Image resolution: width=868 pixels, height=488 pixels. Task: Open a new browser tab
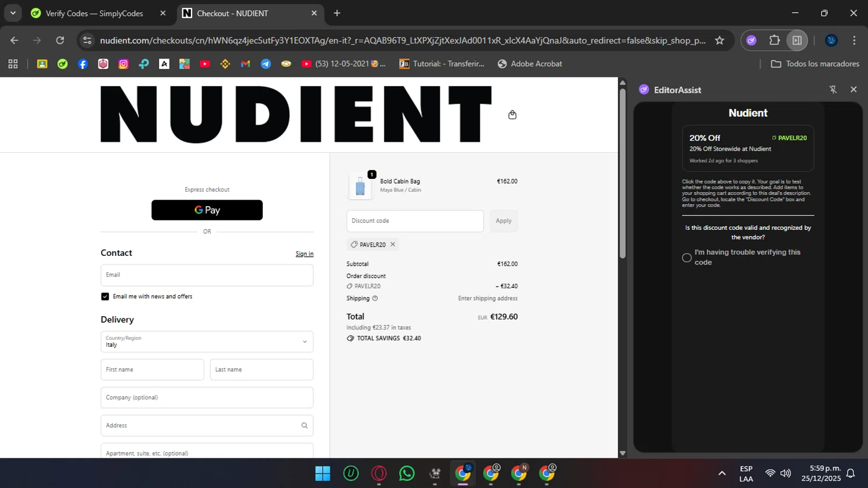pos(337,13)
